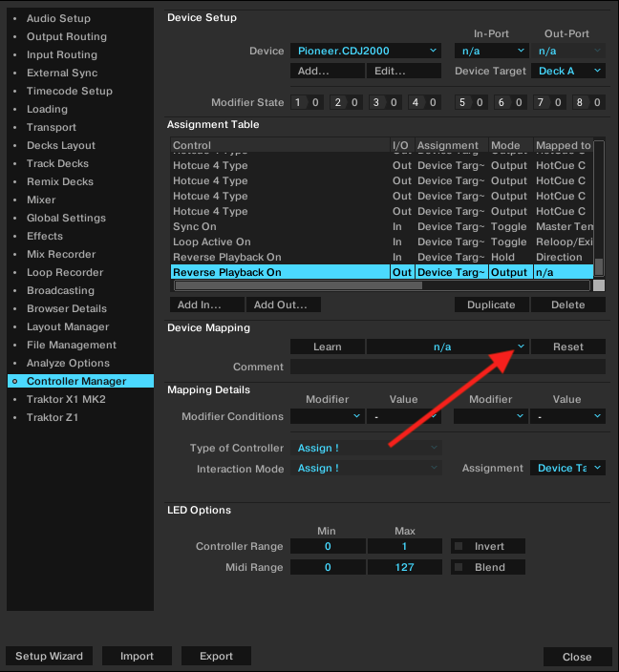Open the Setup Wizard
Image resolution: width=619 pixels, height=672 pixels.
click(x=50, y=656)
